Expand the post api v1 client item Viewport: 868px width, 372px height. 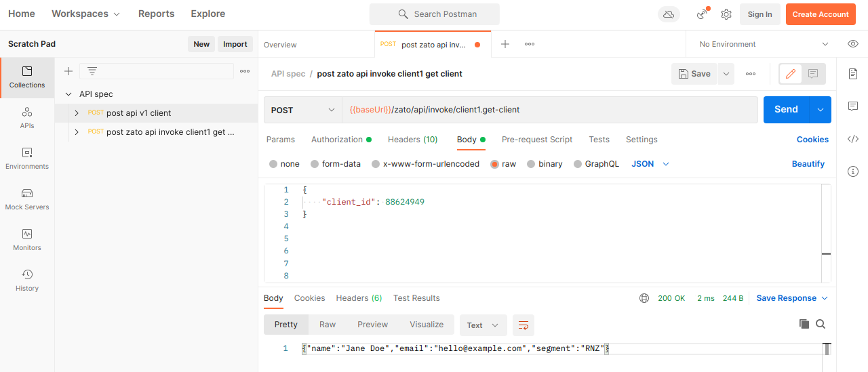pos(77,113)
